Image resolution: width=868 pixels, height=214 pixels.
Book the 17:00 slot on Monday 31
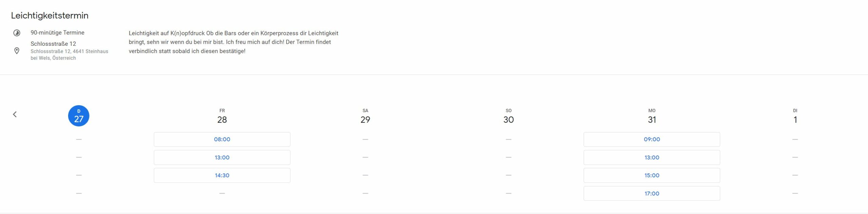pos(652,193)
